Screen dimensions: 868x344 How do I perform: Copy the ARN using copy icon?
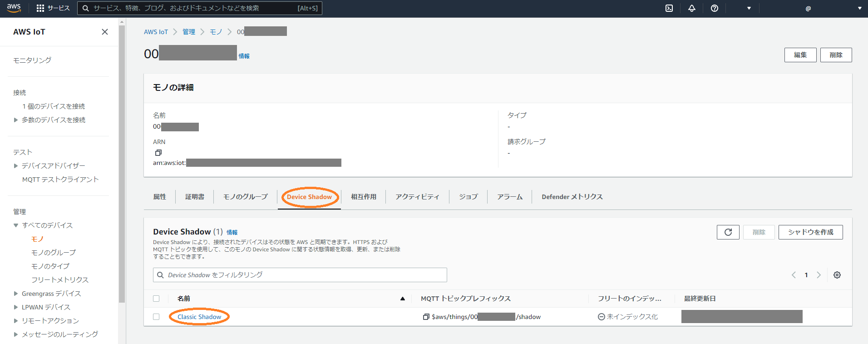click(x=158, y=153)
